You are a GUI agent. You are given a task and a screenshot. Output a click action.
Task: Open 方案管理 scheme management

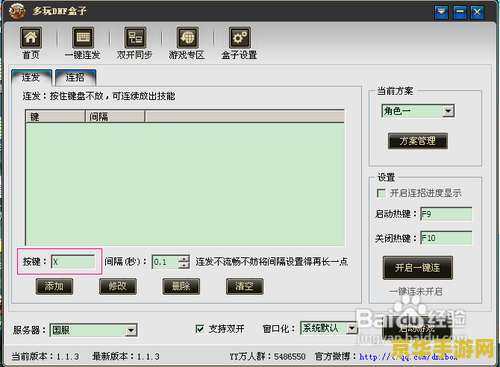pos(418,141)
